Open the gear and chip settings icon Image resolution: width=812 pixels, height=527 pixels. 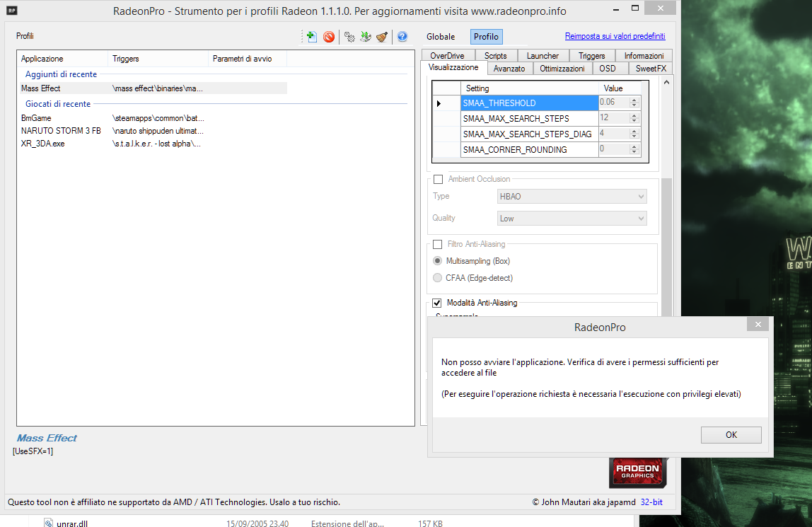pos(349,36)
